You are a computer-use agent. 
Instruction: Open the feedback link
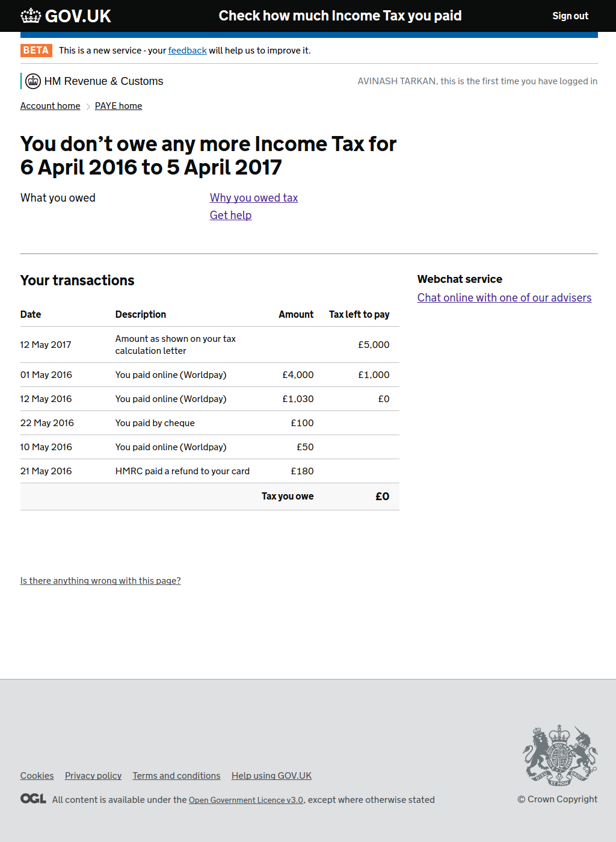tap(187, 51)
